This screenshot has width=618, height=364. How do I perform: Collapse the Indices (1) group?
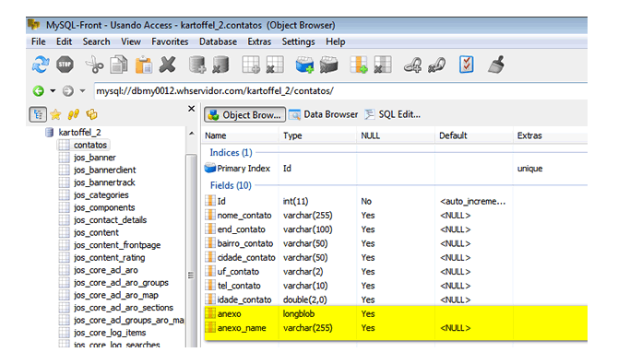point(231,152)
